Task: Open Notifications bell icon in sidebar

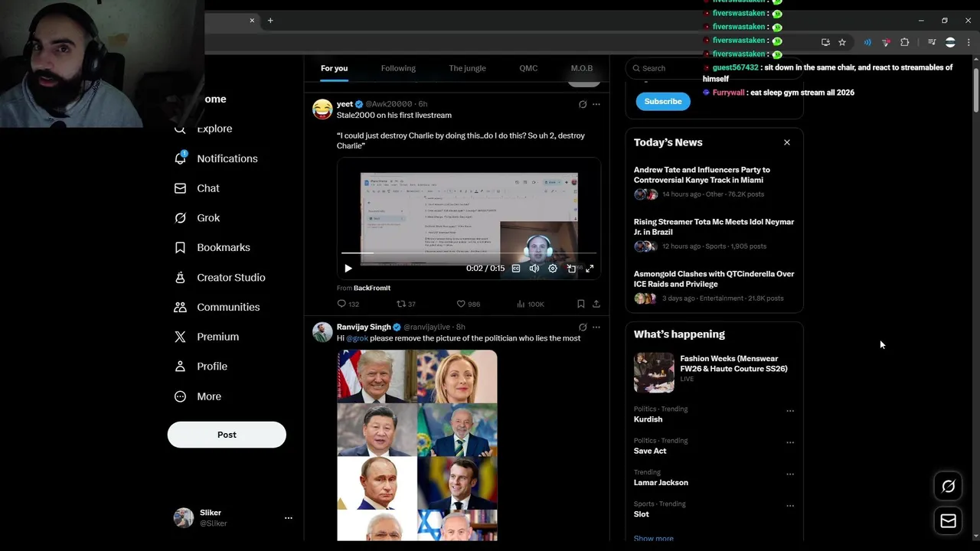Action: pos(180,158)
